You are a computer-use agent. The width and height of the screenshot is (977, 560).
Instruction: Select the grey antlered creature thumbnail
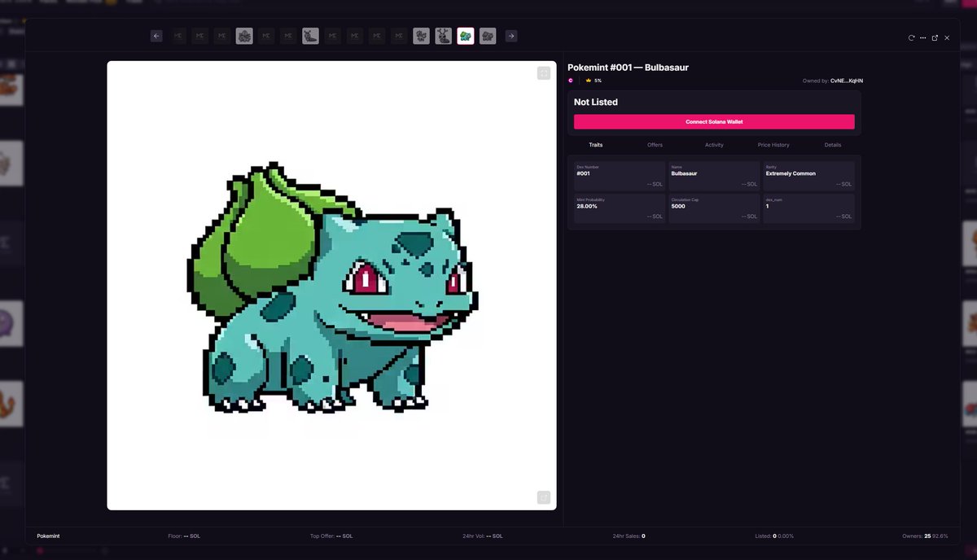(x=443, y=36)
